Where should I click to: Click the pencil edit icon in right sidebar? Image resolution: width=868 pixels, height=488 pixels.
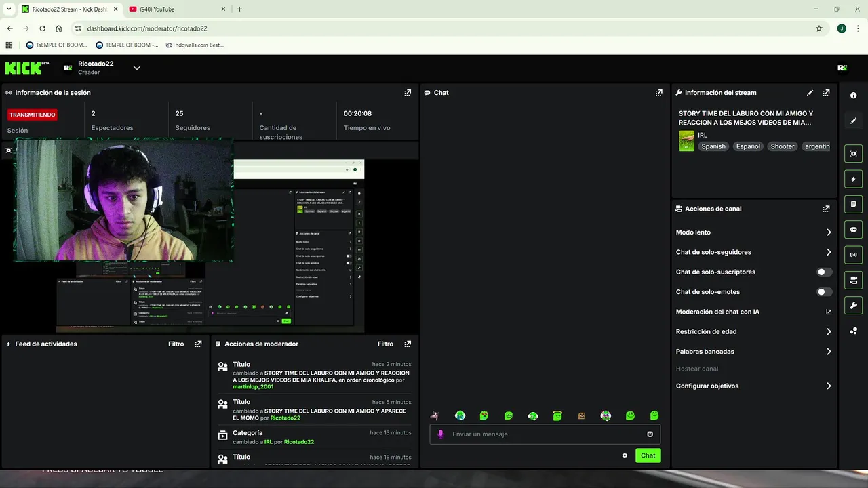point(853,121)
